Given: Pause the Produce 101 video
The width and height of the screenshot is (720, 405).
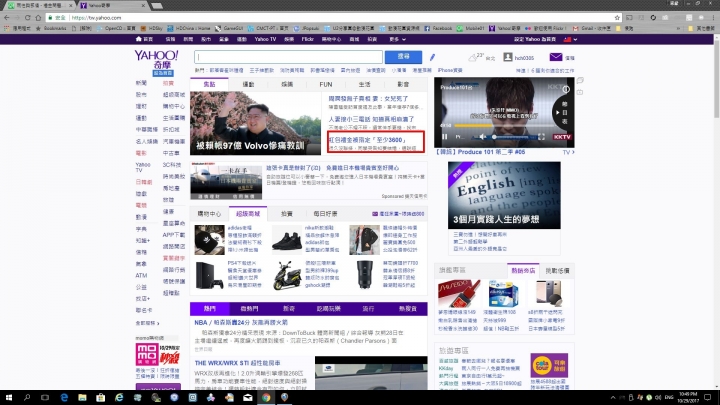Looking at the screenshot, I should pos(444,137).
